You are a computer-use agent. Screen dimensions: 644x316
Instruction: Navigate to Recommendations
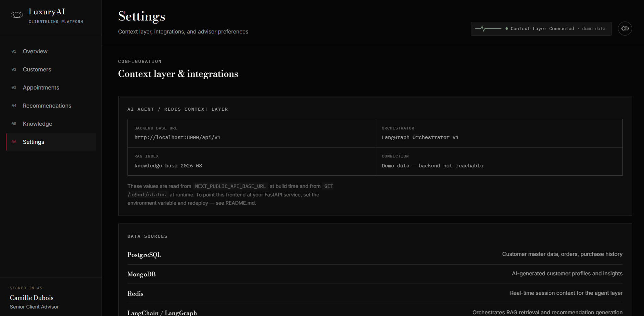51,106
